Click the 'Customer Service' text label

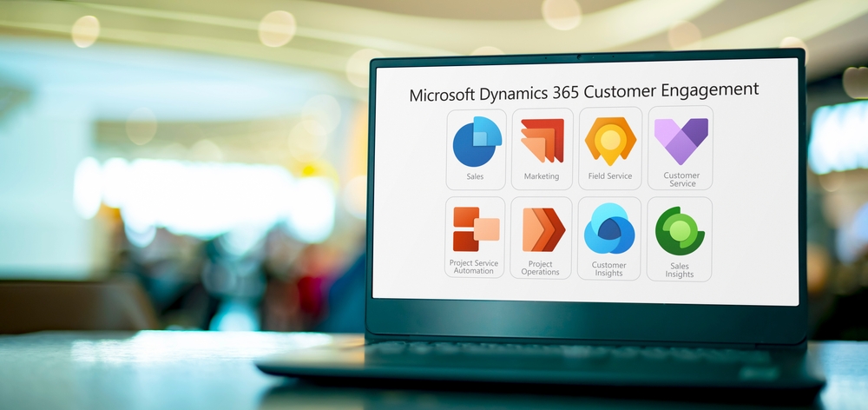[682, 179]
